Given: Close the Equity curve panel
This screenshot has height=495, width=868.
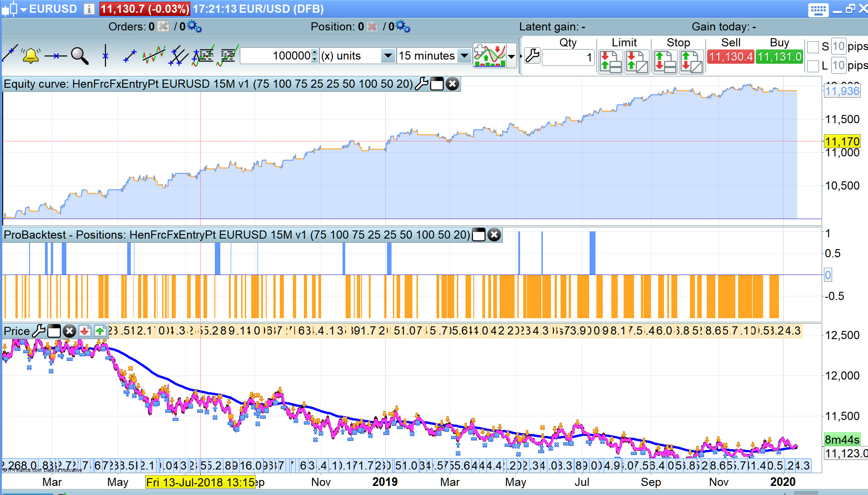Looking at the screenshot, I should (452, 84).
